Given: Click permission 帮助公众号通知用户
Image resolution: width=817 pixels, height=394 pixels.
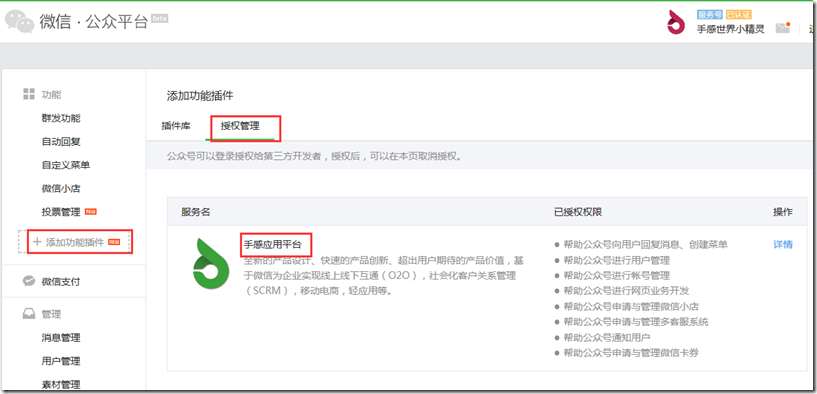Looking at the screenshot, I should (606, 338).
